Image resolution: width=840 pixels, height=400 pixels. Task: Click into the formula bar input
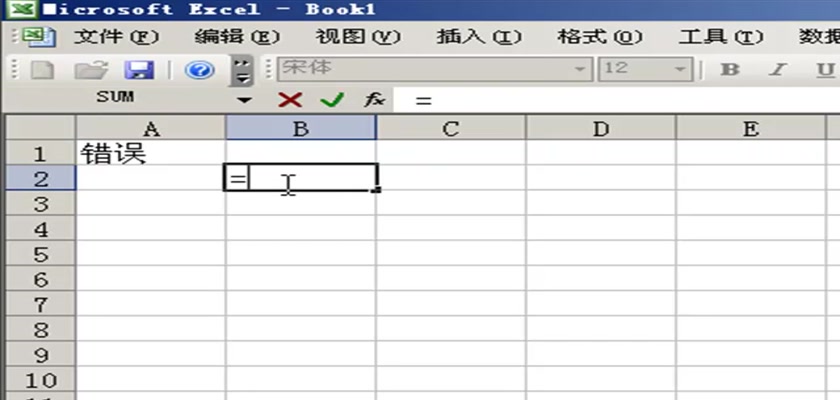(616, 100)
